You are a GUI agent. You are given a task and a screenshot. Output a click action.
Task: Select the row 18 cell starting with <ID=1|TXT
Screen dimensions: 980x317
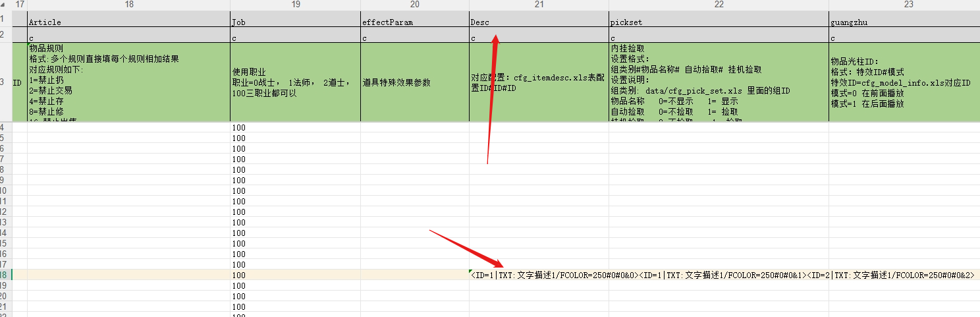[539, 275]
